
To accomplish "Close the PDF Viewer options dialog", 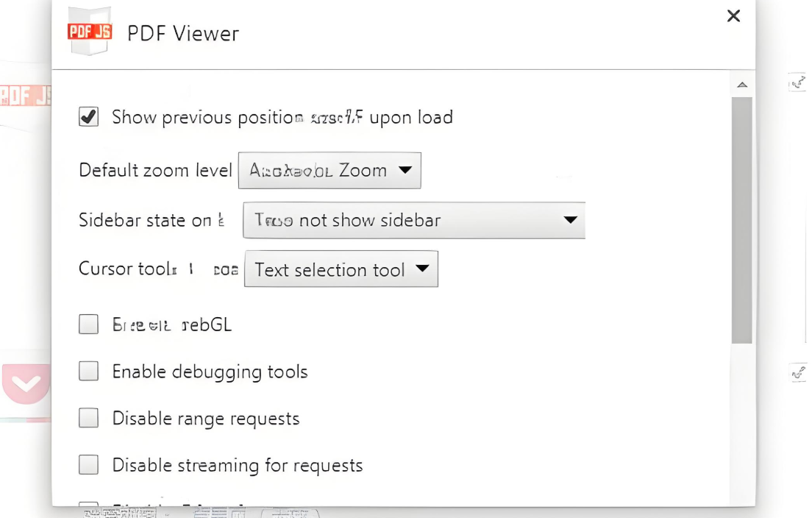I will click(733, 16).
